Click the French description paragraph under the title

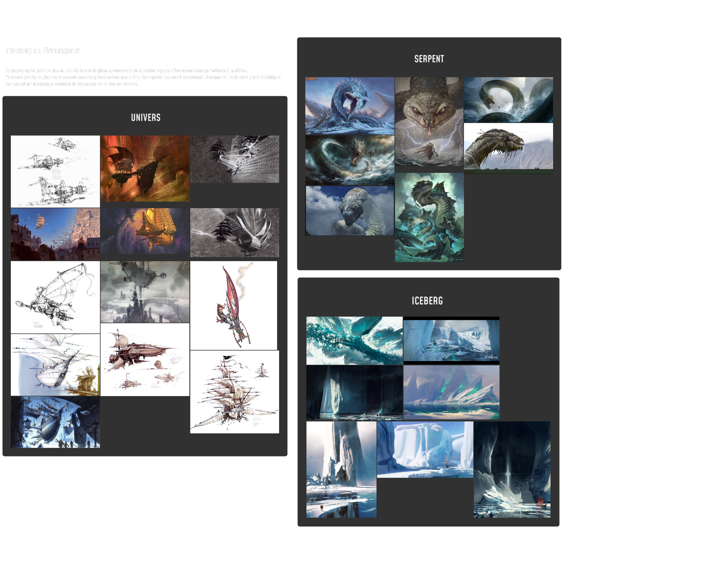[143, 77]
